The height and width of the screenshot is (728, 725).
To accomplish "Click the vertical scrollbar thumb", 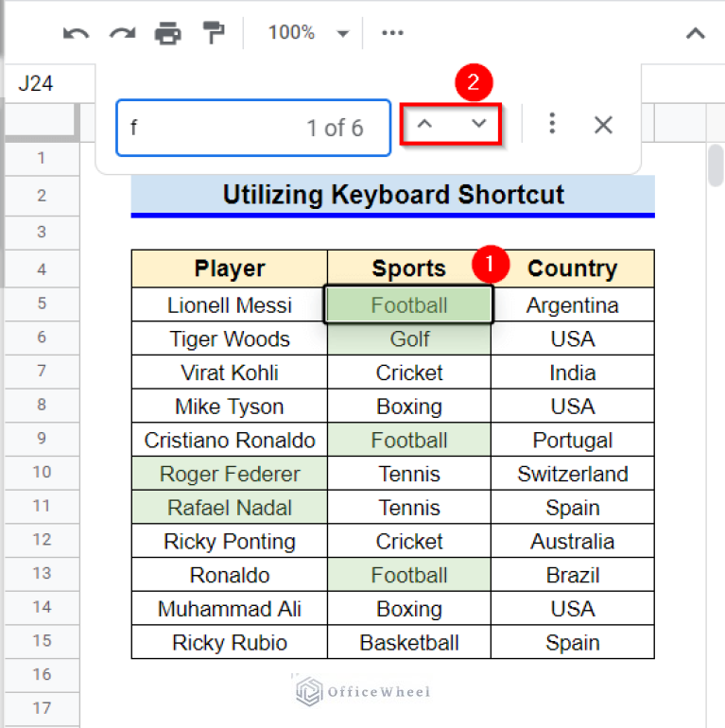I will tap(716, 165).
